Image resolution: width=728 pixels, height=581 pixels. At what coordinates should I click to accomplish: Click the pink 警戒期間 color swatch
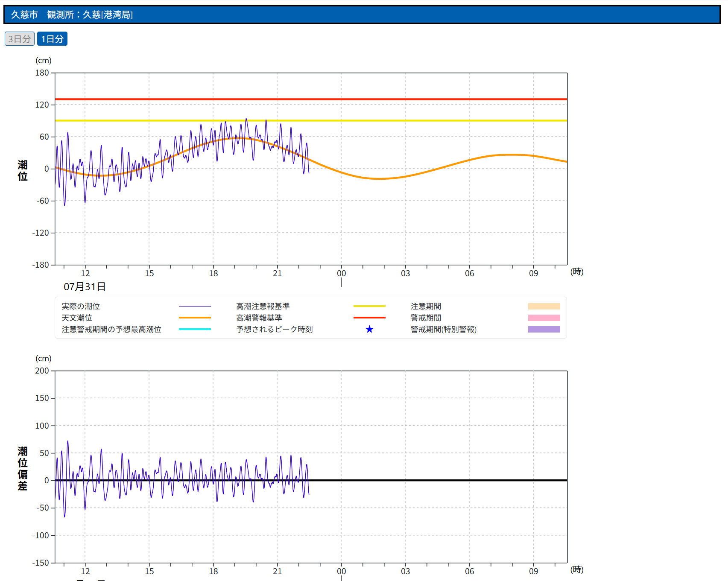coord(544,318)
